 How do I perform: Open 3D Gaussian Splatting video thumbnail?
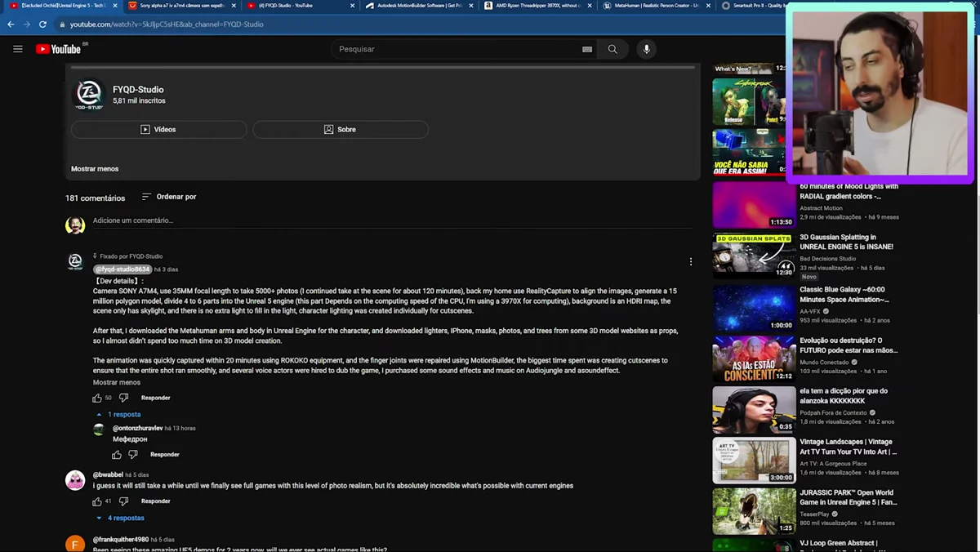[753, 255]
